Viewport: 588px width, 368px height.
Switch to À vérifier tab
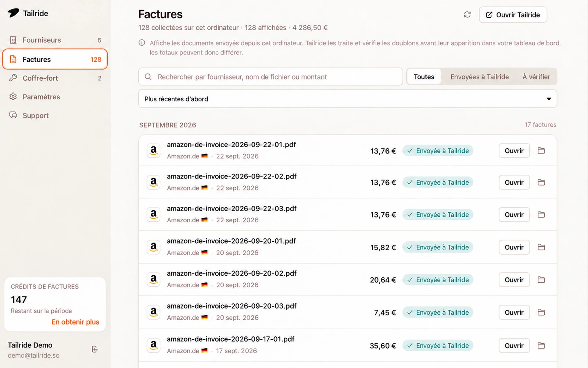pyautogui.click(x=536, y=77)
